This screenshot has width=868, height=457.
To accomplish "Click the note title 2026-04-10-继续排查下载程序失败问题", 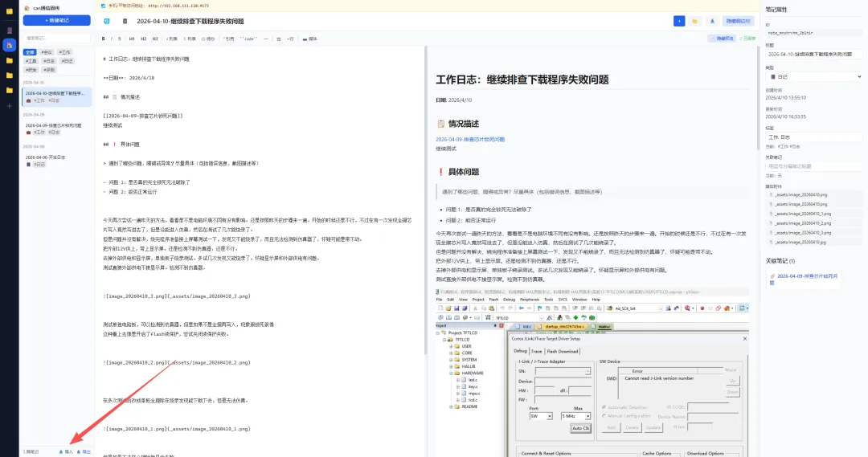I will point(190,21).
